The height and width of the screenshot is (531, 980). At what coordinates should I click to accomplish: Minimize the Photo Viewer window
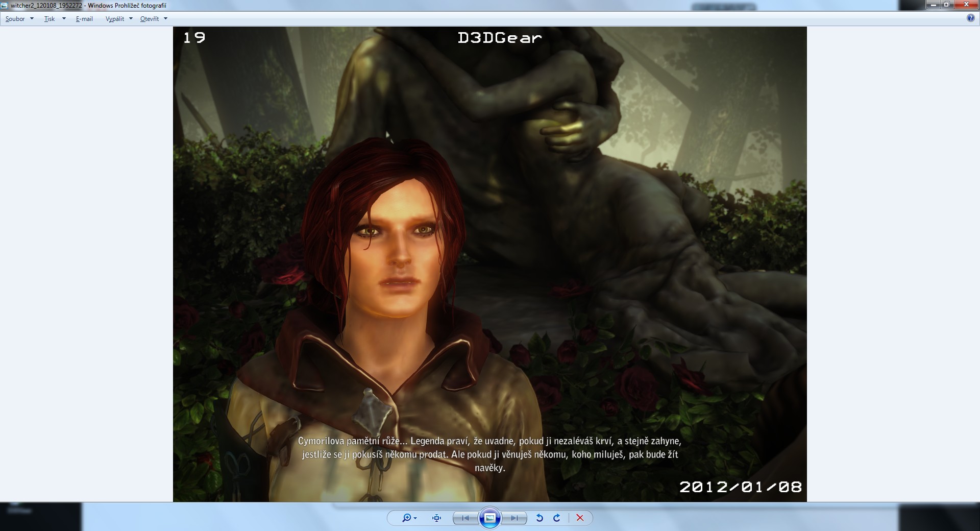(934, 5)
